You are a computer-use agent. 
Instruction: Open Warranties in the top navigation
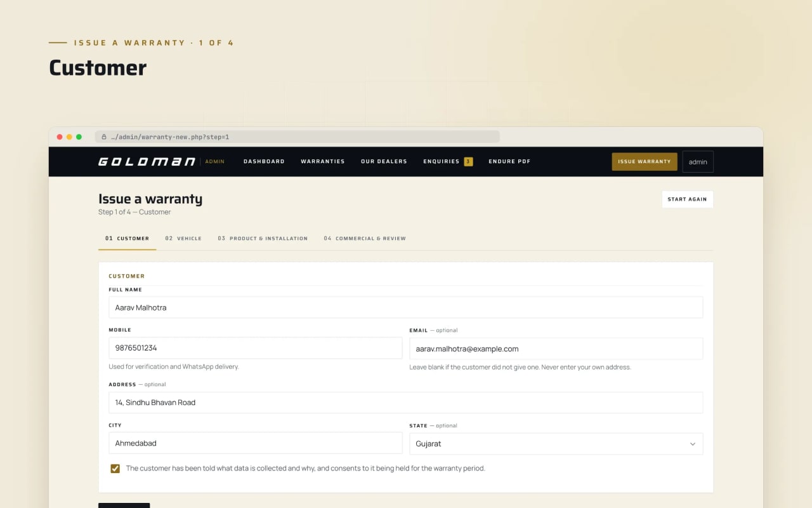point(323,161)
